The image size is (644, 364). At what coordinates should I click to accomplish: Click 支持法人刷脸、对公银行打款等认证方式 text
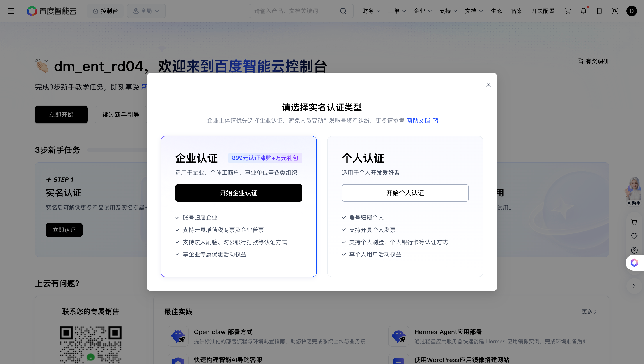pos(235,242)
